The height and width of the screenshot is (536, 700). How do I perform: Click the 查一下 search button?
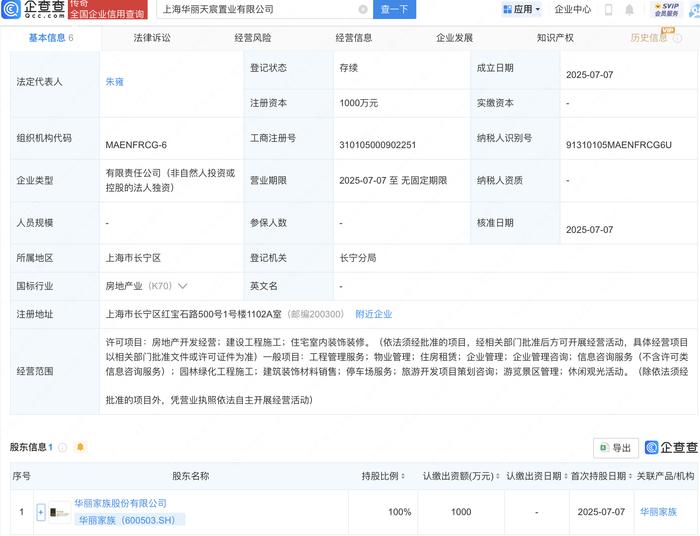[394, 9]
